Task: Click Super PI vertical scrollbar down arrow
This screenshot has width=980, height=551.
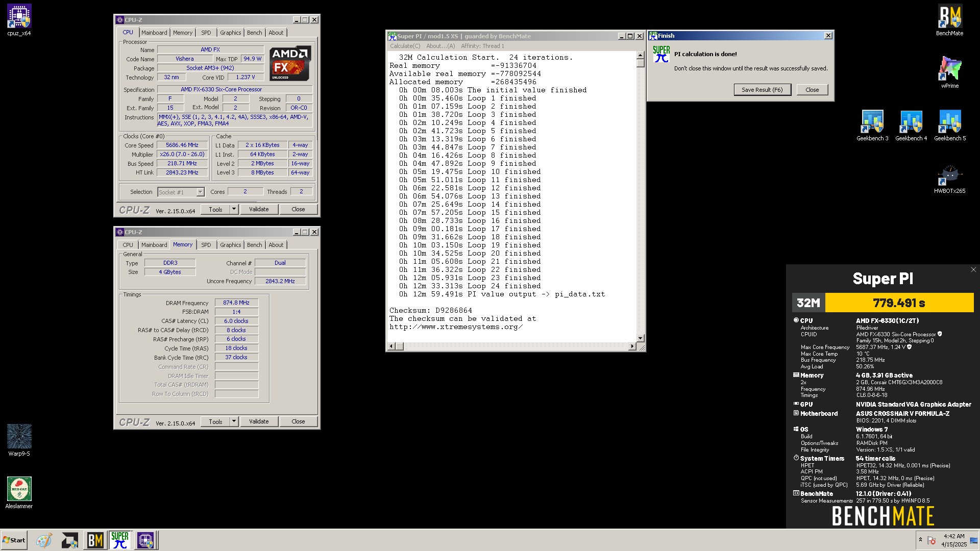Action: pos(641,338)
